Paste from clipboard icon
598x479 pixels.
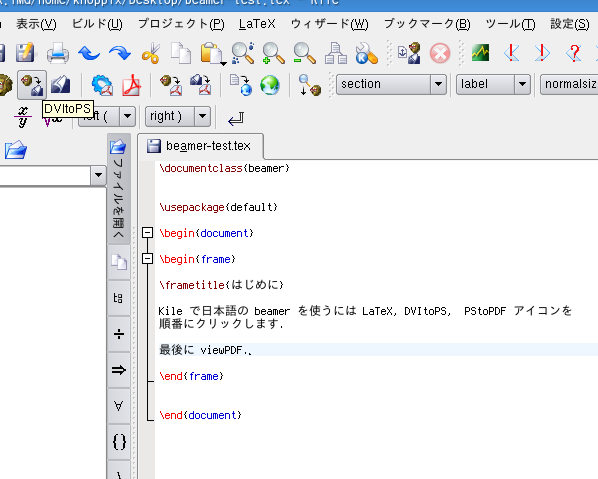[x=211, y=53]
